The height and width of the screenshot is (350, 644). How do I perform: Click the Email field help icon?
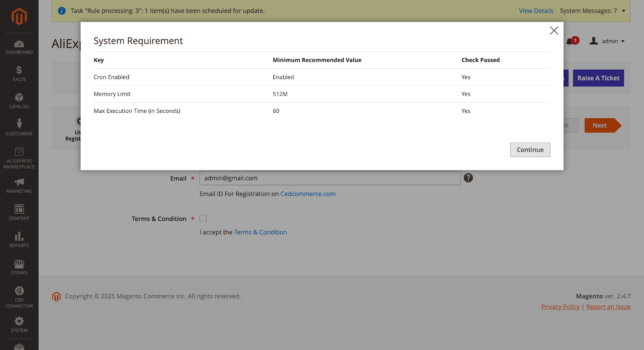(x=468, y=178)
